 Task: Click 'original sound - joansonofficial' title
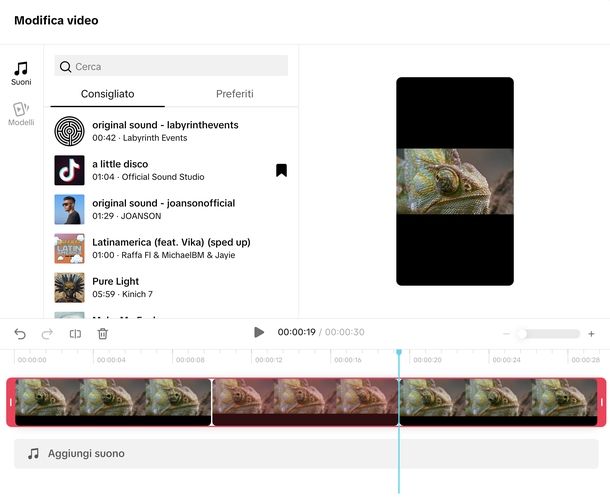coord(163,203)
